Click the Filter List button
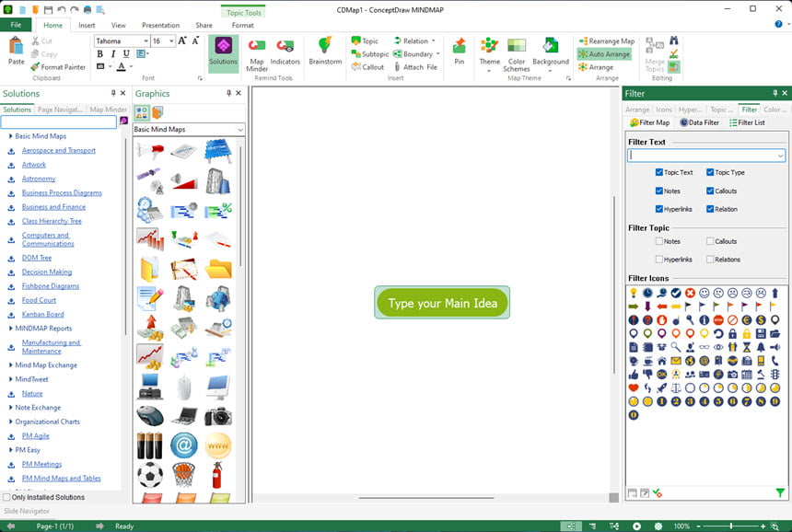 coord(747,122)
